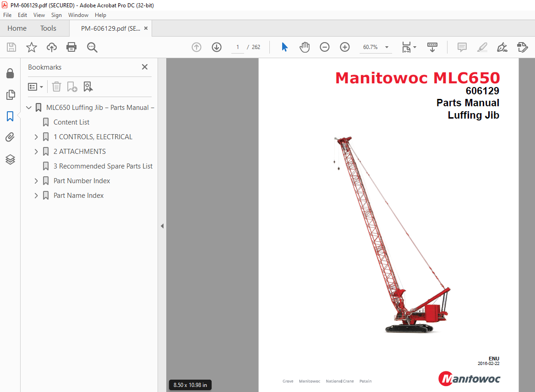Expand Part Number Index bookmark

click(x=36, y=181)
